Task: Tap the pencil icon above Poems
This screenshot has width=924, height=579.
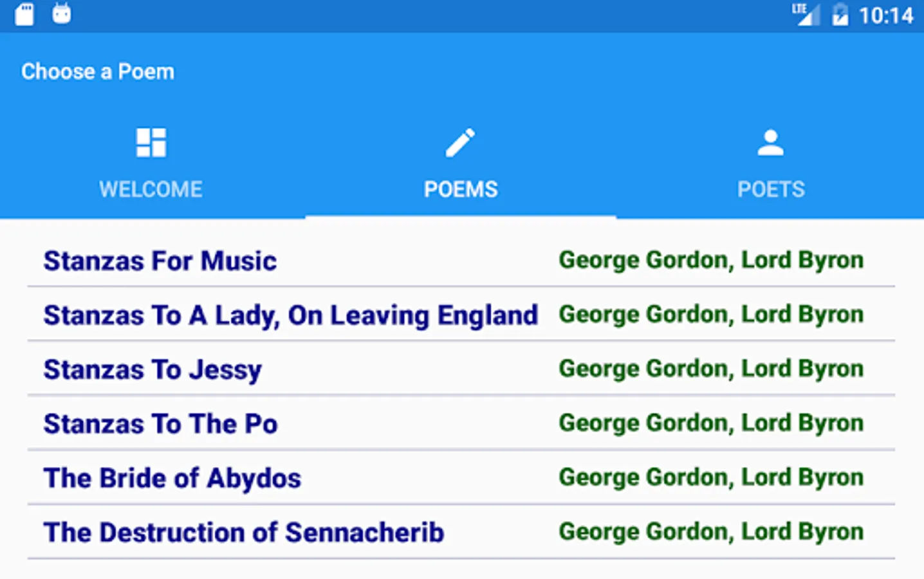Action: click(461, 143)
